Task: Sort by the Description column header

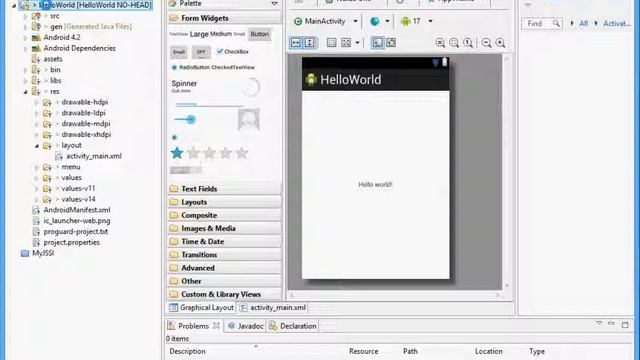Action: [x=187, y=351]
